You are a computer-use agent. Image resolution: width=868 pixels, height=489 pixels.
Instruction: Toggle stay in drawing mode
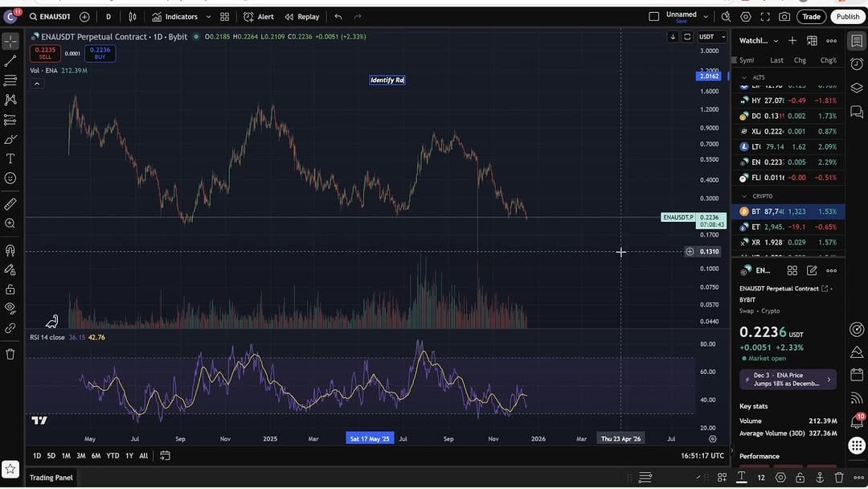(x=10, y=269)
